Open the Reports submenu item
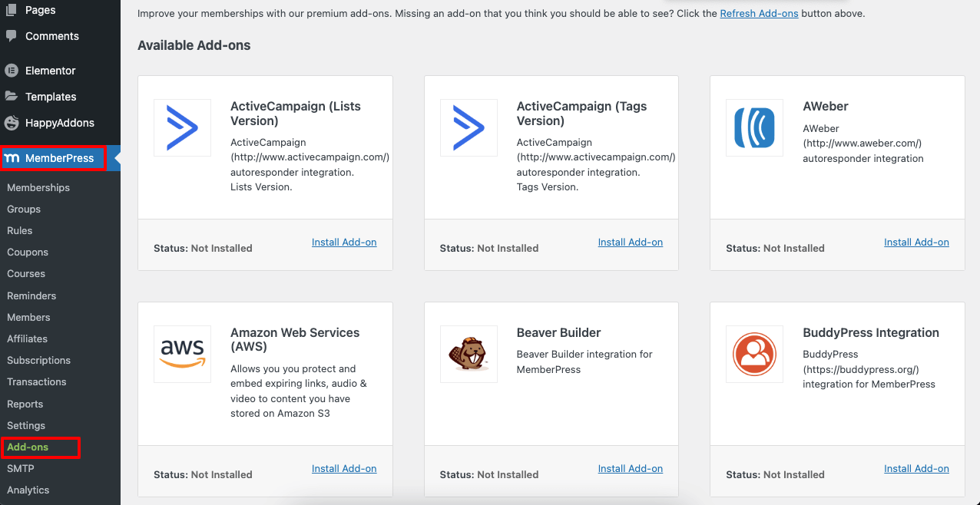The width and height of the screenshot is (980, 505). (25, 404)
